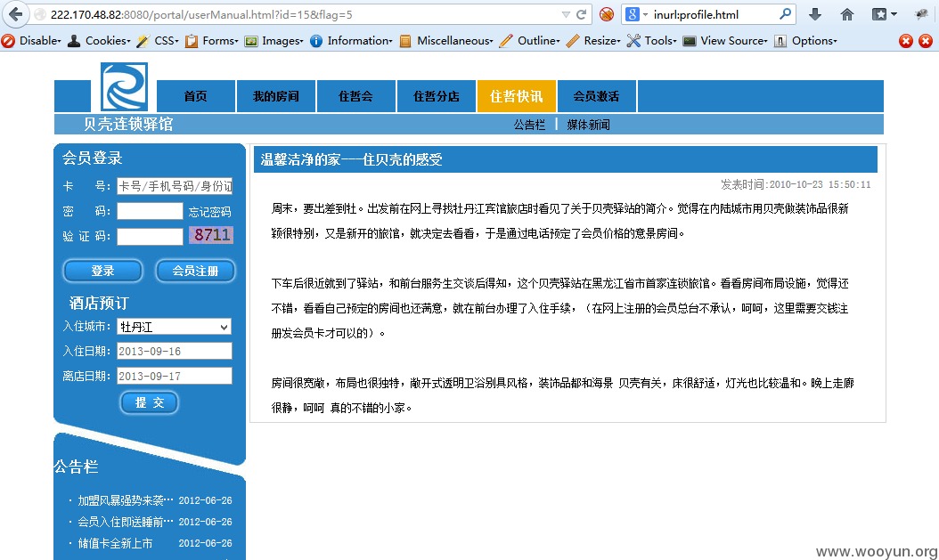The height and width of the screenshot is (560, 939).
Task: Open the URL history dropdown arrow
Action: [566, 14]
